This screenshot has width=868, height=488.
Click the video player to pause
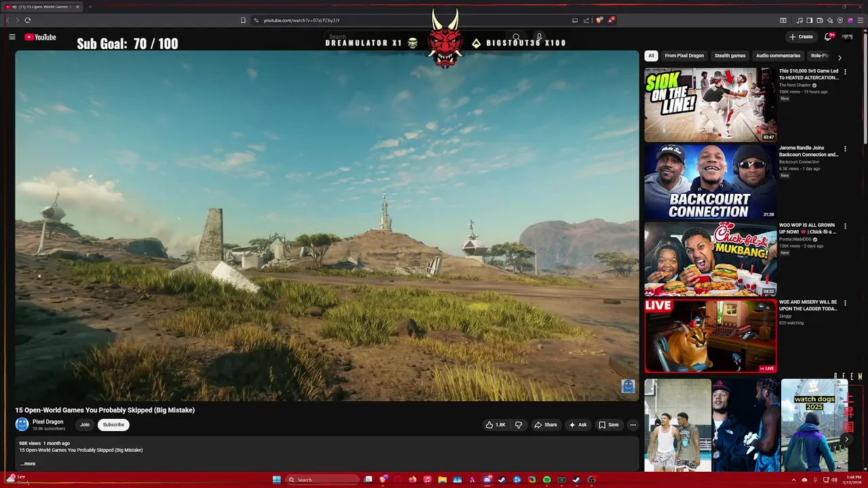tap(327, 226)
